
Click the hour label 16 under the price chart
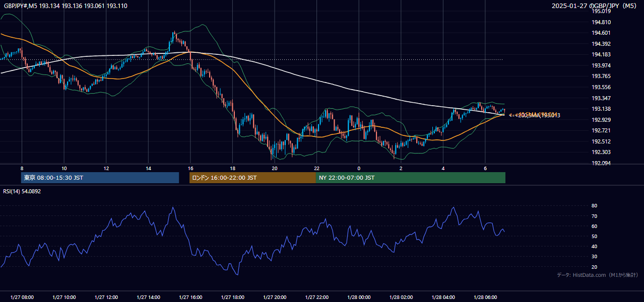click(x=190, y=168)
